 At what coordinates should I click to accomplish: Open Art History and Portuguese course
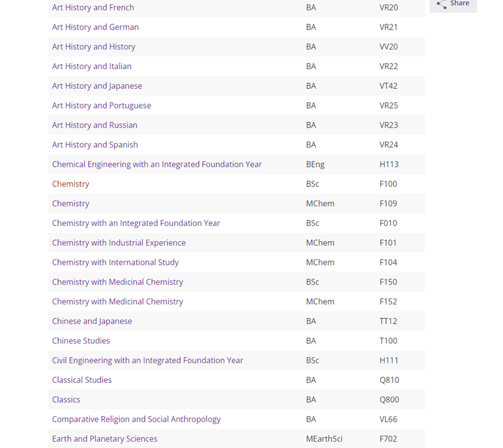[x=101, y=105]
